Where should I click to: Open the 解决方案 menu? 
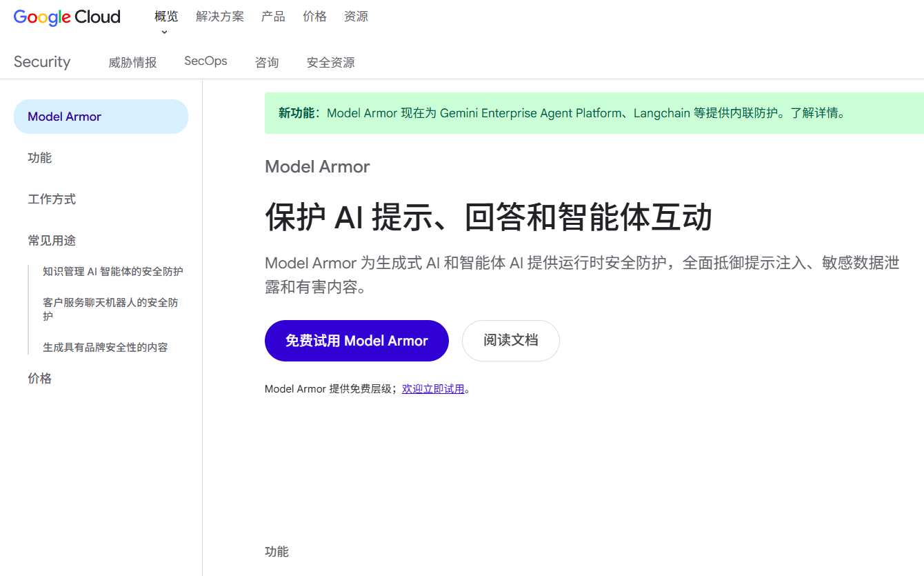coord(219,17)
